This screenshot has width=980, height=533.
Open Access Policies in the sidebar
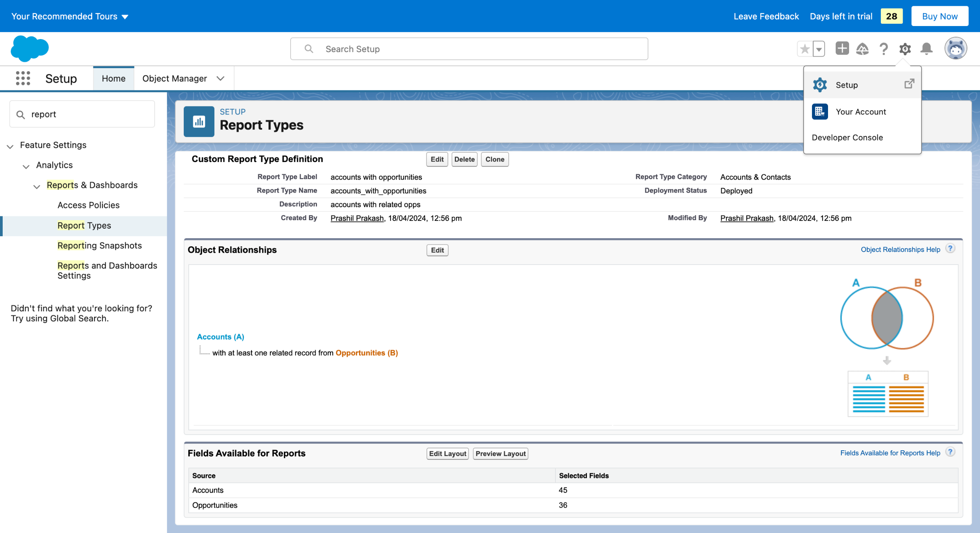(x=88, y=205)
